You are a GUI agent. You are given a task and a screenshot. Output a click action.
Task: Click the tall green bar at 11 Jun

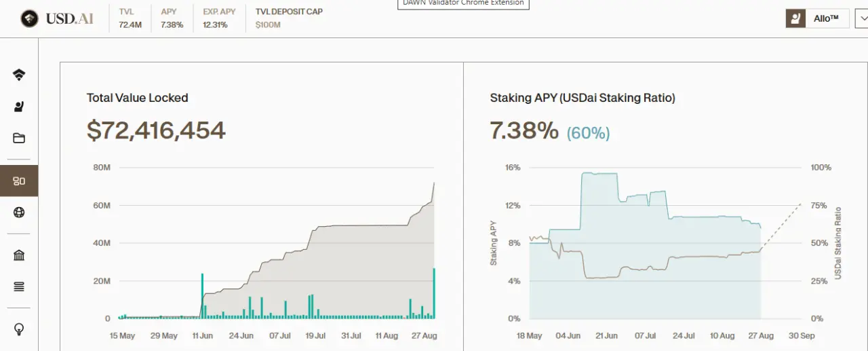click(x=202, y=296)
